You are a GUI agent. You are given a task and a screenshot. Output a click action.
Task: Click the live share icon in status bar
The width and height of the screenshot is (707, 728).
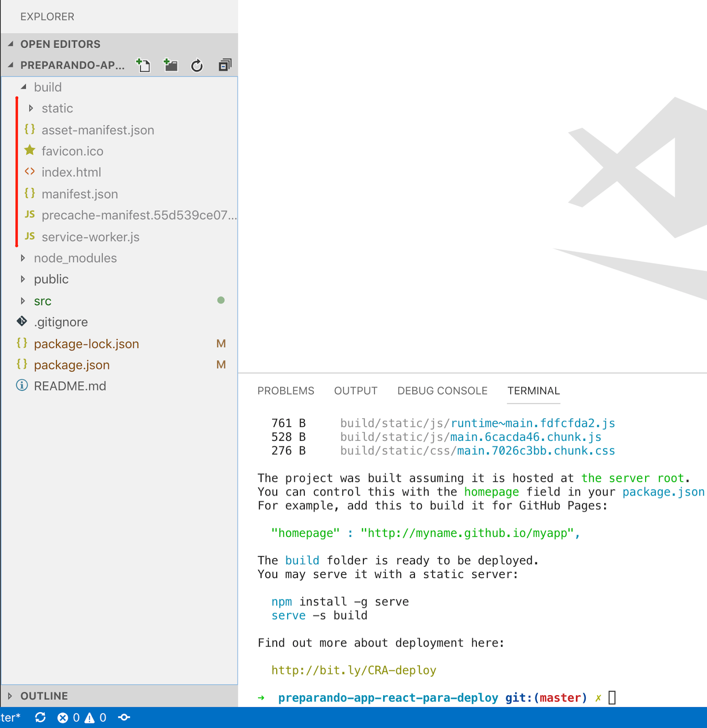(x=124, y=718)
